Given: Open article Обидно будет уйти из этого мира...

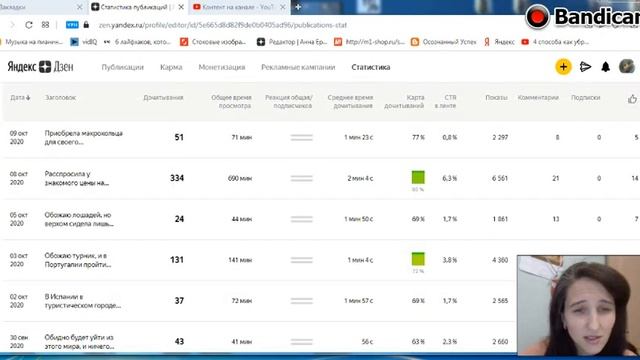Looking at the screenshot, I should 79,342.
